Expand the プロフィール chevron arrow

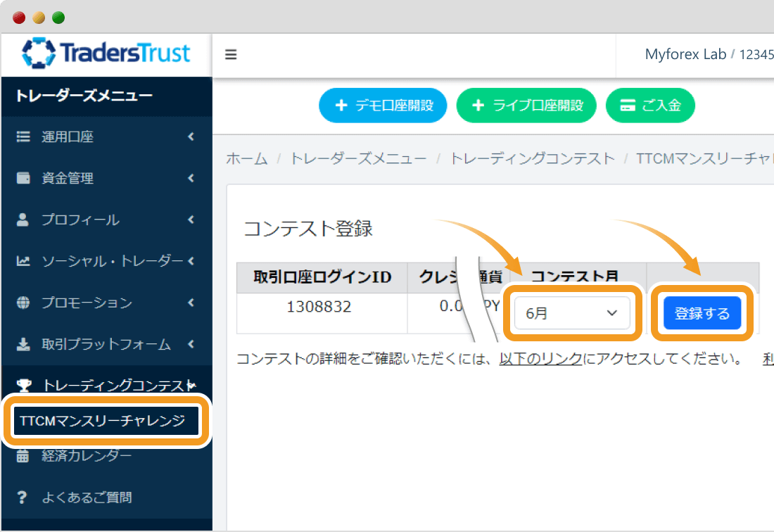(x=191, y=220)
